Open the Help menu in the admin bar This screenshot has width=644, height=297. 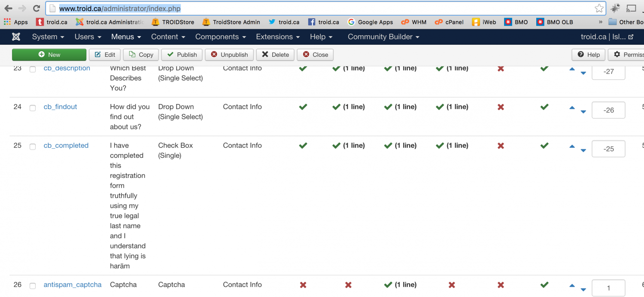(x=321, y=37)
